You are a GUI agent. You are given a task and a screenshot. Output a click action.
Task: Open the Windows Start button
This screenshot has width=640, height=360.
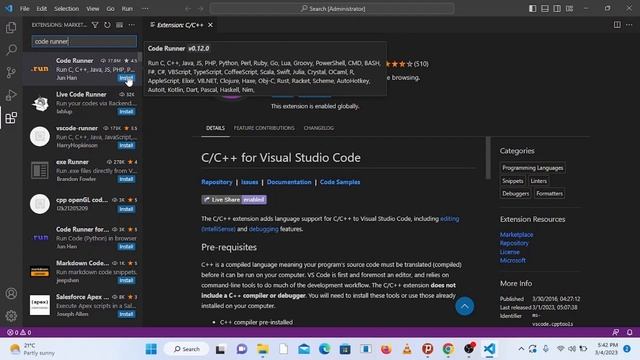click(x=151, y=349)
